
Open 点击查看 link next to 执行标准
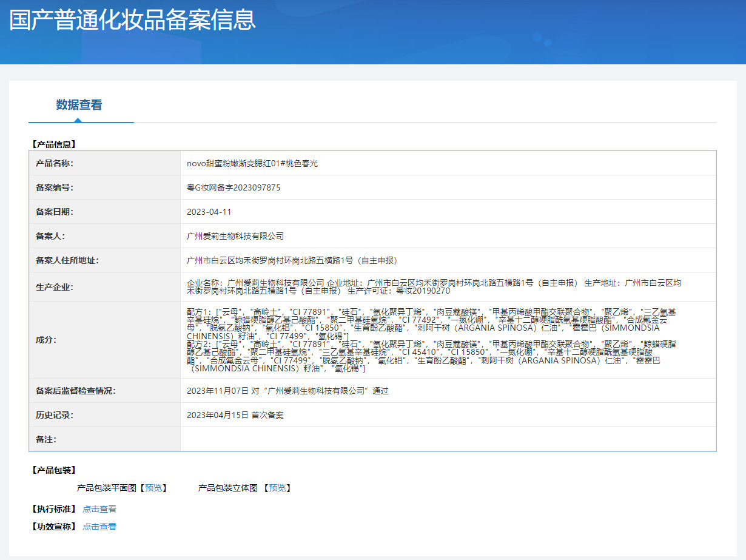pos(99,509)
